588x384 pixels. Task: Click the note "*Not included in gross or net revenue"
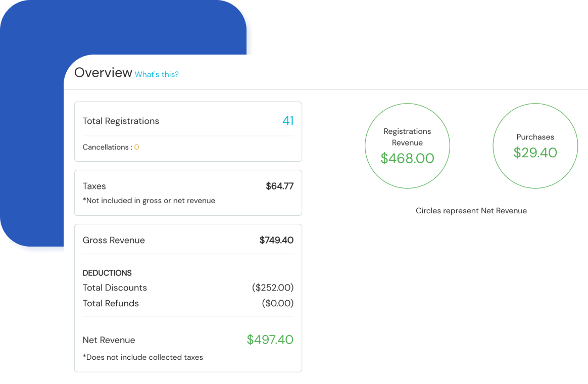coord(149,201)
